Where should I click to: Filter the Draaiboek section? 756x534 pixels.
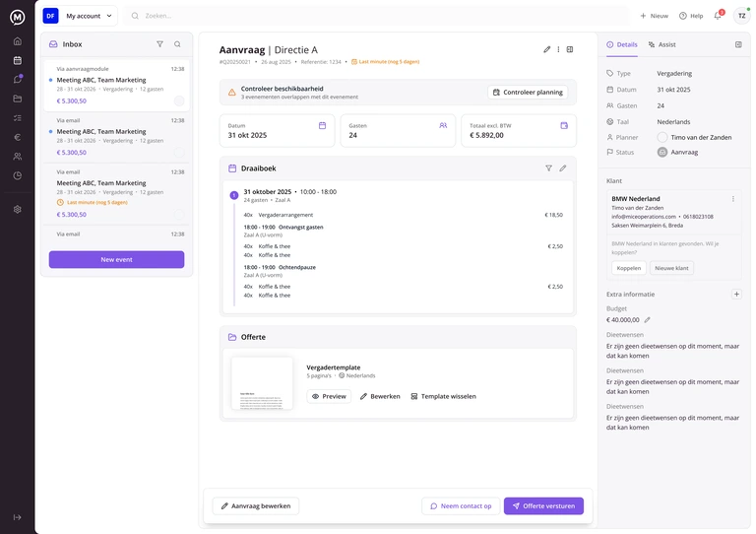coord(548,167)
